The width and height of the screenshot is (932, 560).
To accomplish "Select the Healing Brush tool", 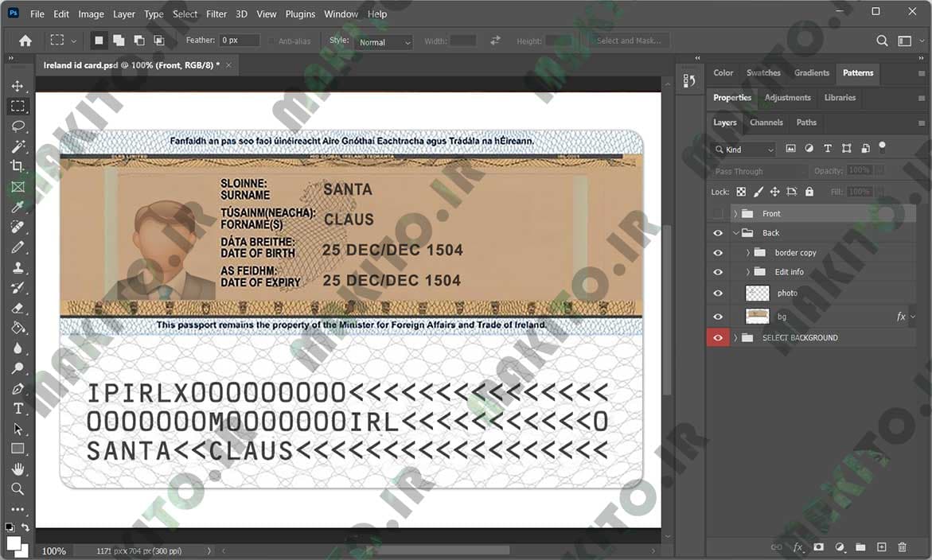I will [x=18, y=227].
